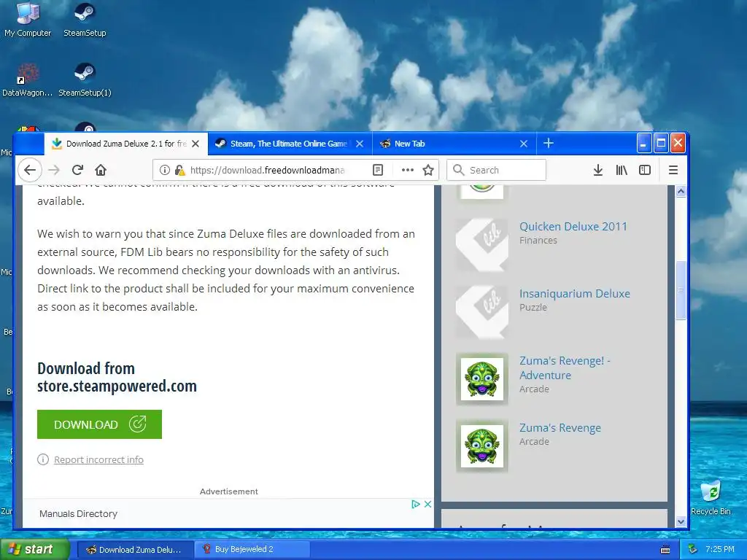The image size is (747, 560).
Task: Open the Firefox hamburger menu
Action: pos(673,170)
